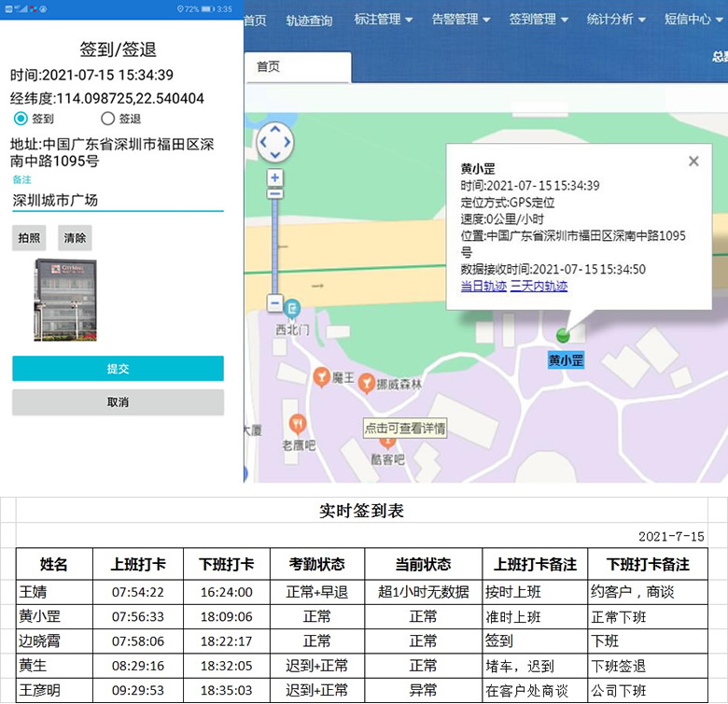Click the 清除 button
The width and height of the screenshot is (728, 704).
tap(75, 238)
